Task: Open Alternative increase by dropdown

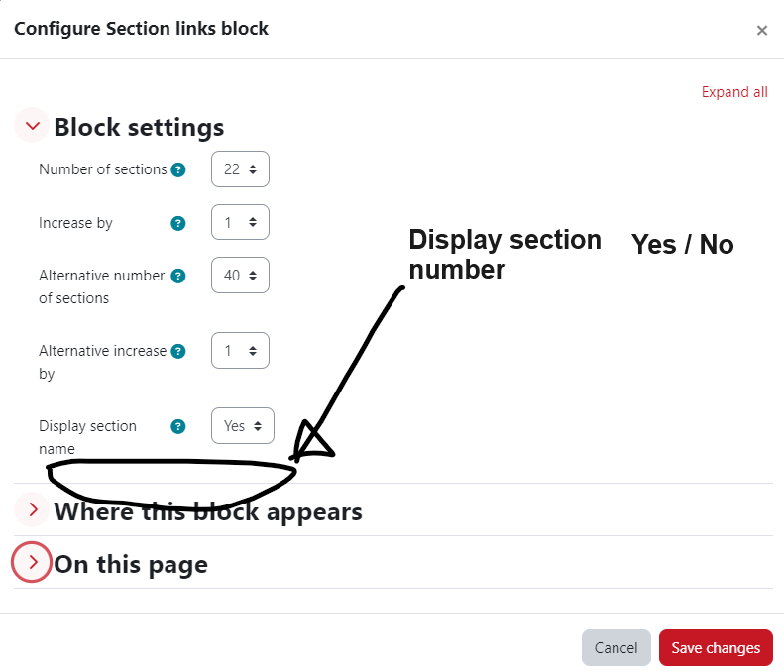Action: 240,351
